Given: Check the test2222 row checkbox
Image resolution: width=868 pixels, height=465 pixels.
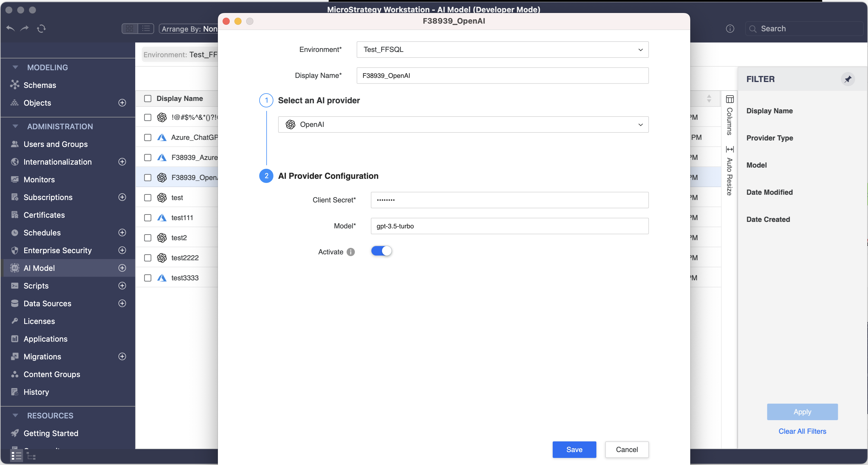Looking at the screenshot, I should tap(148, 258).
